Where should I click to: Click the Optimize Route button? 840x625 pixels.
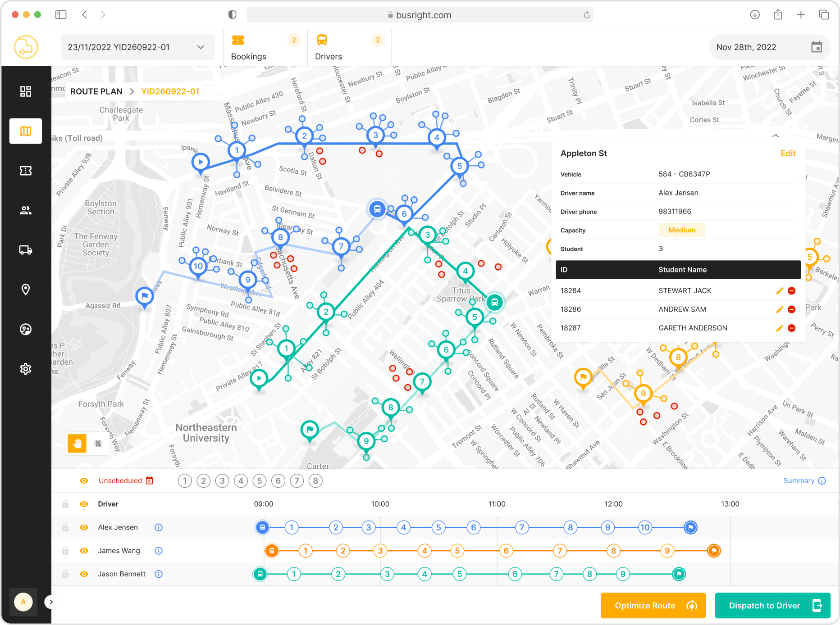(x=653, y=605)
